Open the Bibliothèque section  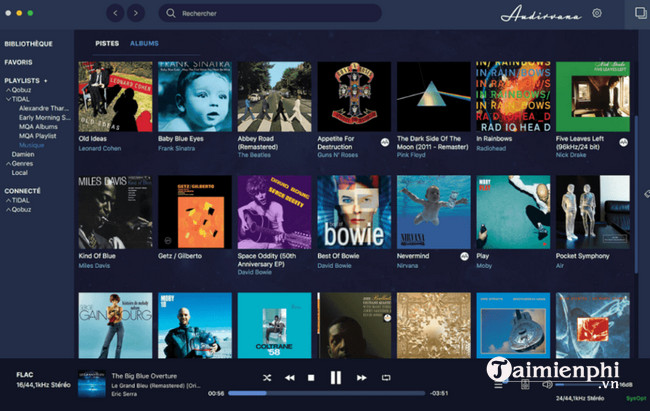(29, 45)
